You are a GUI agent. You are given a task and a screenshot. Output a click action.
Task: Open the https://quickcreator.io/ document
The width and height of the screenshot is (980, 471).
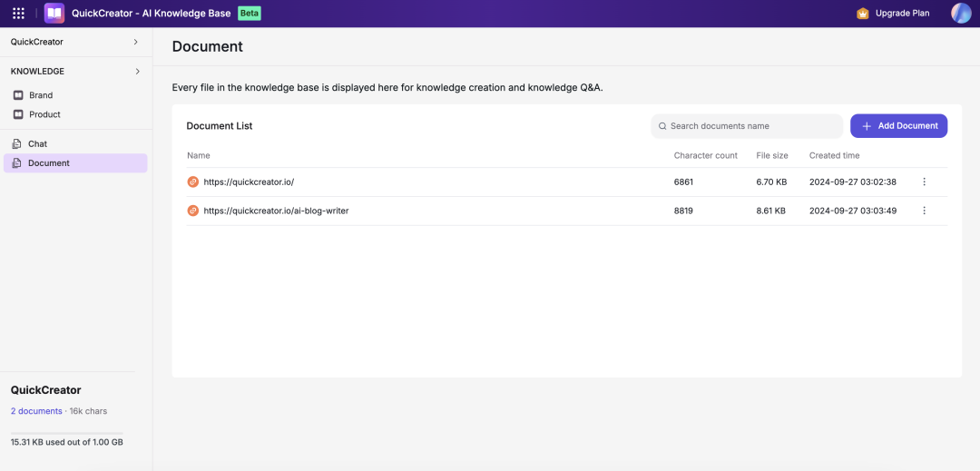[x=249, y=182]
